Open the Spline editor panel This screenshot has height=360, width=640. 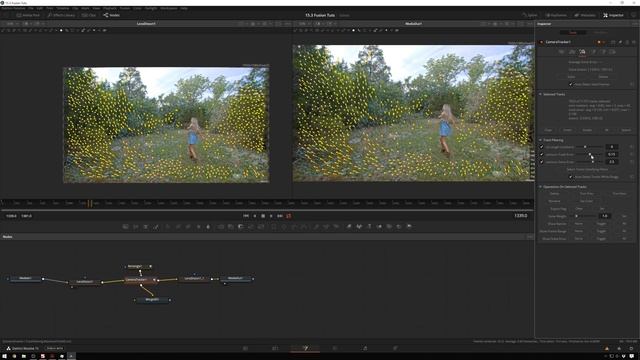click(x=529, y=15)
